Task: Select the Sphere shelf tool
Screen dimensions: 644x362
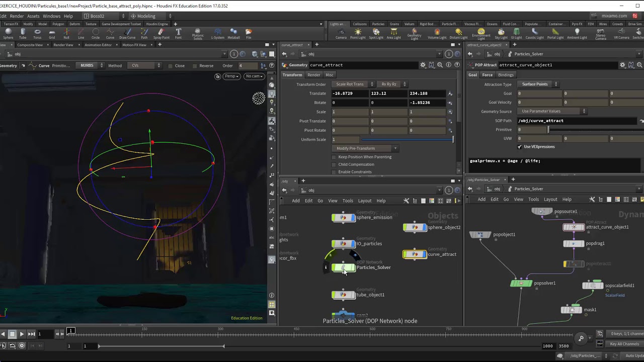Action: coord(8,34)
